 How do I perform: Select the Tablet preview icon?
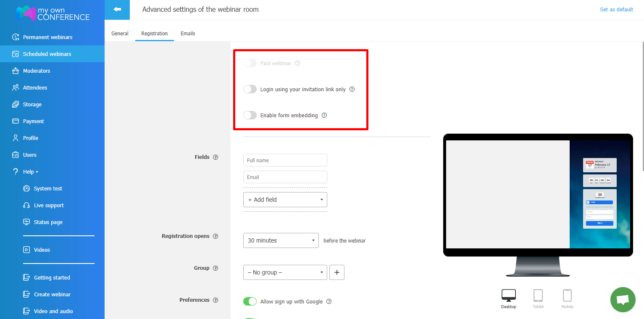(538, 296)
